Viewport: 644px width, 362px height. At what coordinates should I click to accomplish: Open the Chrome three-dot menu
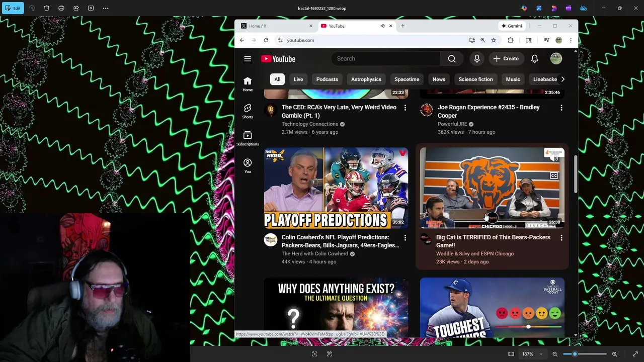pyautogui.click(x=571, y=40)
